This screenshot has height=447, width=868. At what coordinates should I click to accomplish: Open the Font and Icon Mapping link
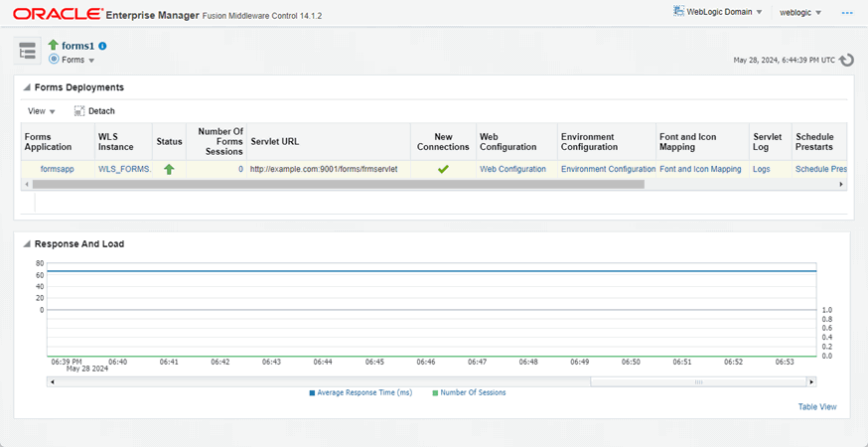(x=700, y=169)
